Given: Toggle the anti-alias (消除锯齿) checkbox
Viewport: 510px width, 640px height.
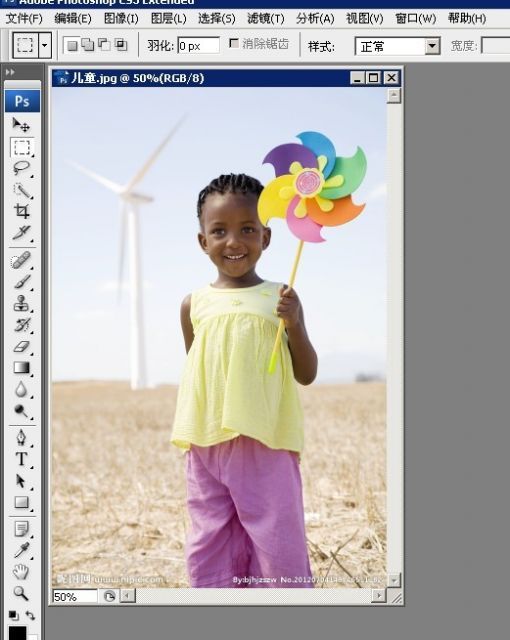Looking at the screenshot, I should tap(234, 43).
